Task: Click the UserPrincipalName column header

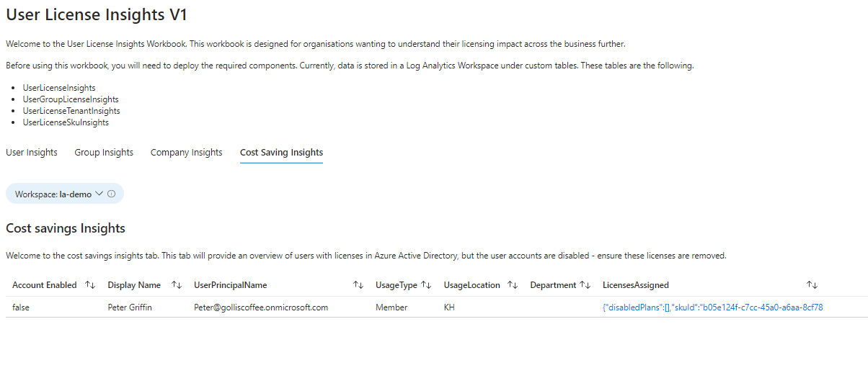Action: point(231,285)
